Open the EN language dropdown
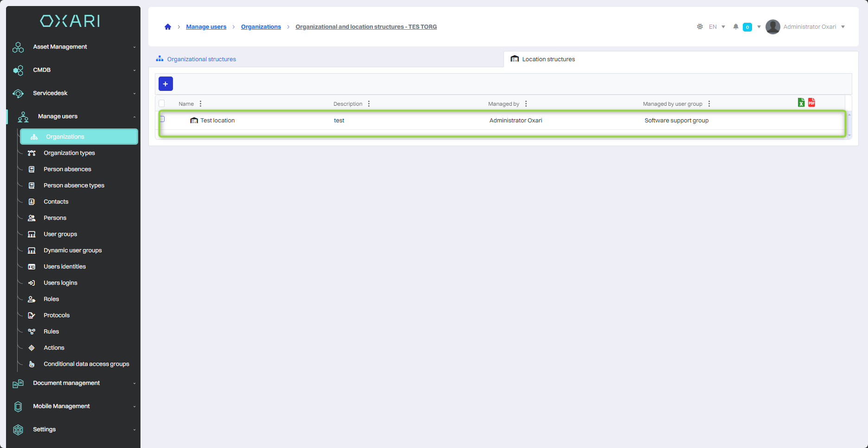Viewport: 868px width, 448px height. [717, 27]
